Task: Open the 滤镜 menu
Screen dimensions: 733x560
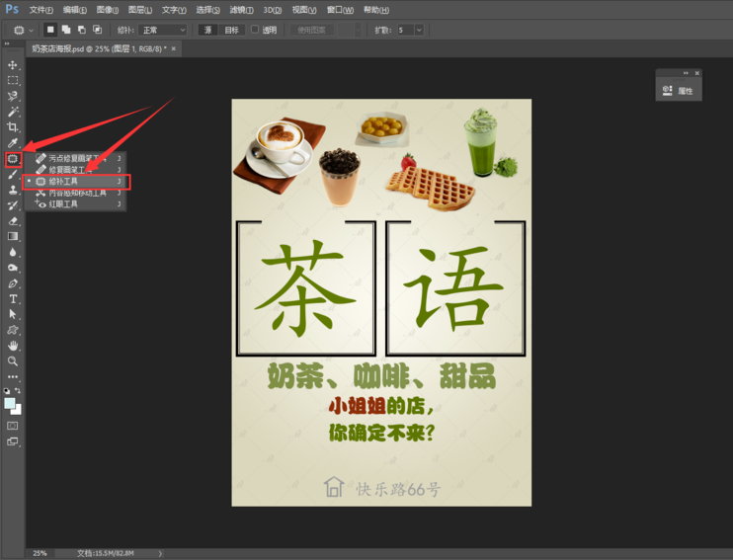Action: 241,9
